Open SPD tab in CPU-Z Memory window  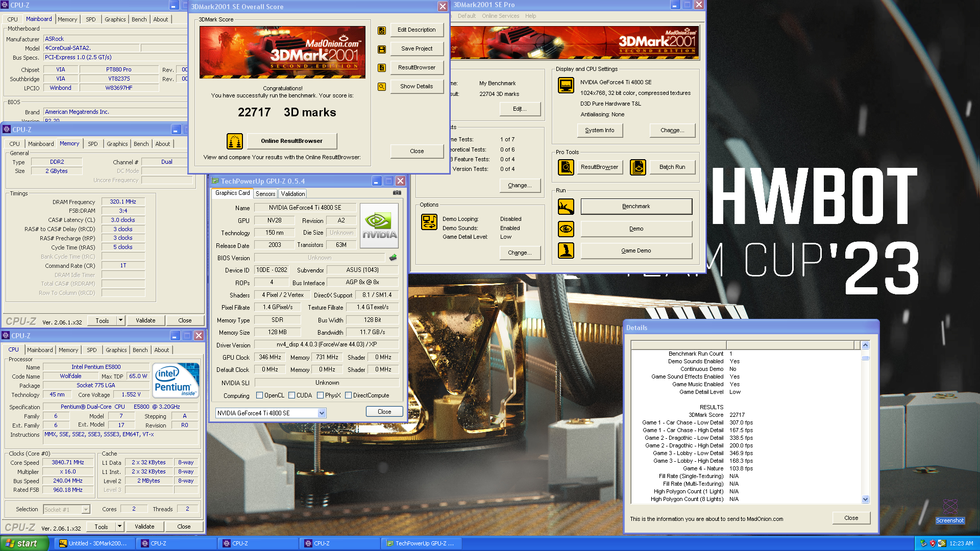coord(93,144)
